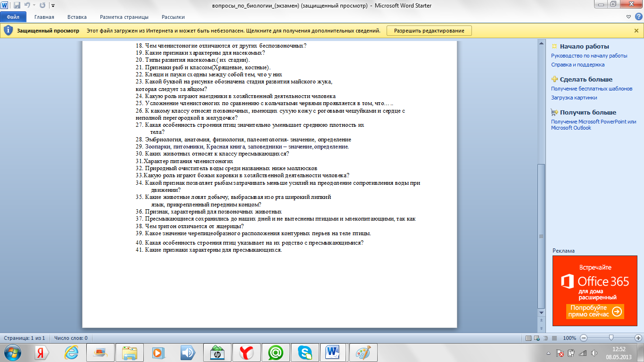Screen dimensions: 644x362
Task: Close the Protected View message bar
Action: [636, 31]
